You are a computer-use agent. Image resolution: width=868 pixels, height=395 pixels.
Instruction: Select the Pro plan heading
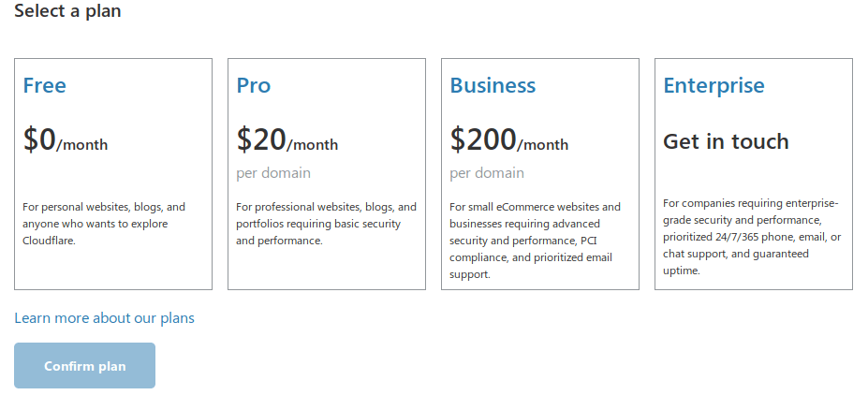pyautogui.click(x=254, y=86)
